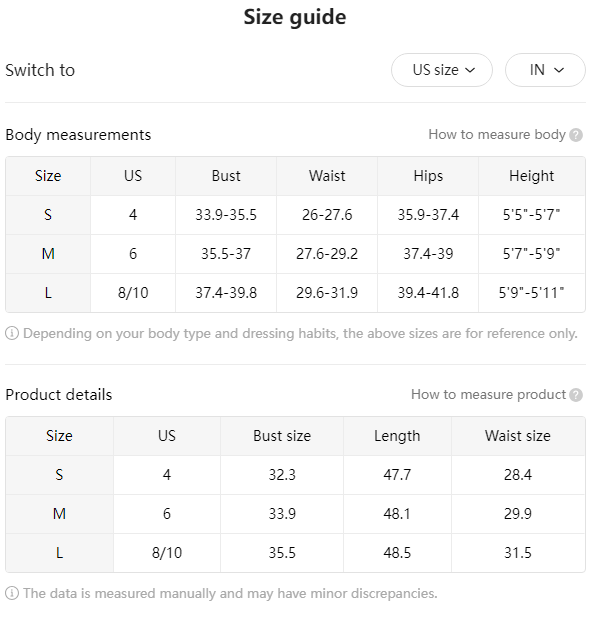Click size L row in Product details table

295,553
